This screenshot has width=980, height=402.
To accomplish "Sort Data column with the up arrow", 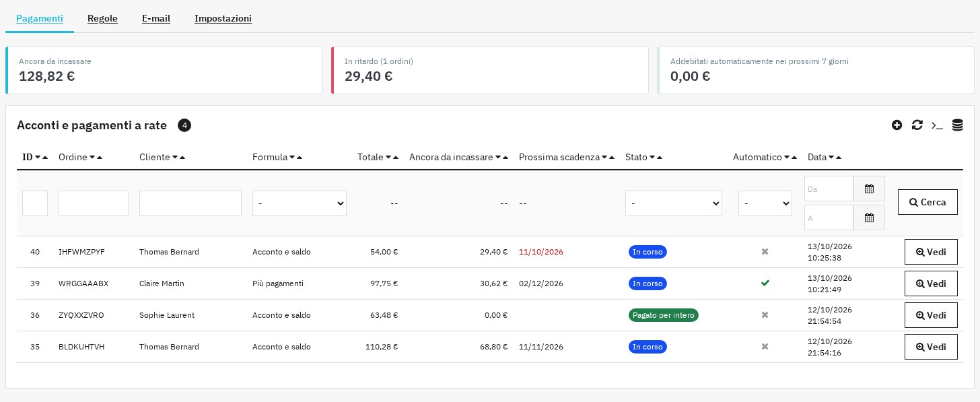I will tap(839, 158).
